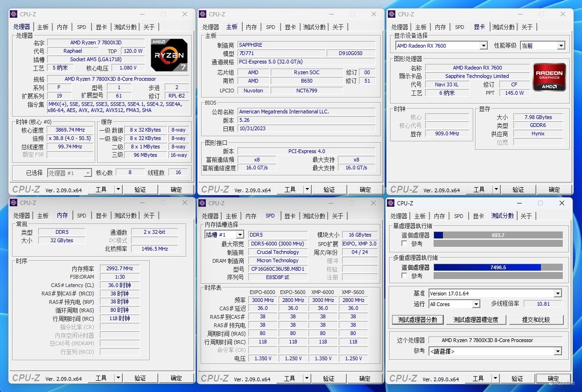Click the title bar icon of the mainboard window

click(203, 14)
